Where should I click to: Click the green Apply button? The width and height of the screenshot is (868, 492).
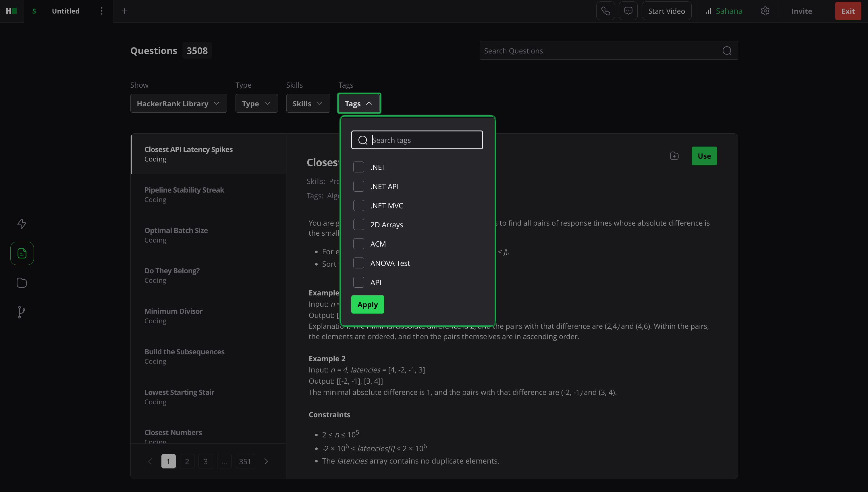(x=367, y=304)
